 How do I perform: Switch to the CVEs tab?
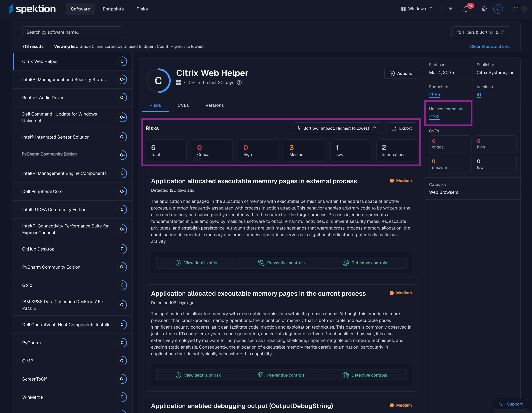point(183,105)
